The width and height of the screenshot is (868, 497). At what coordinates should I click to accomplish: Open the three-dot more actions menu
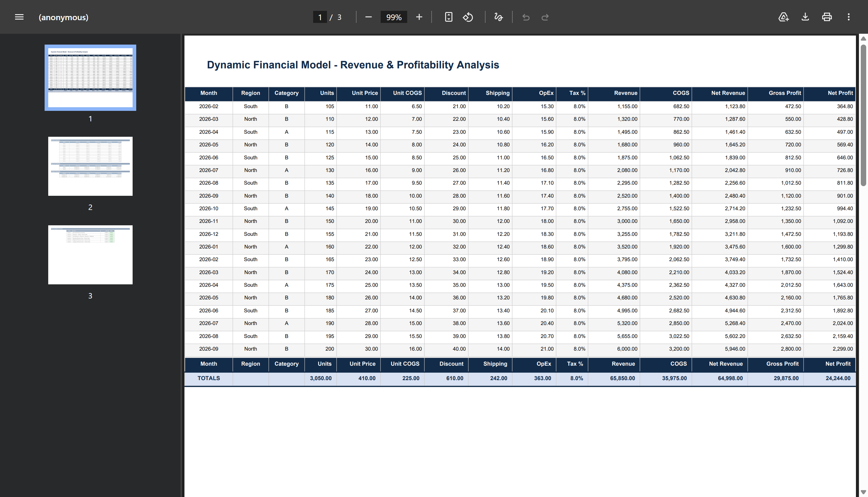click(x=848, y=17)
